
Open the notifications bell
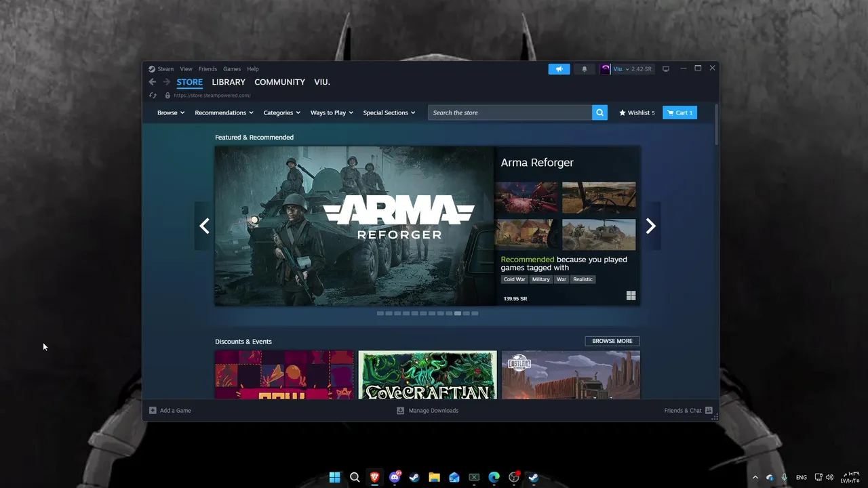[x=585, y=69]
